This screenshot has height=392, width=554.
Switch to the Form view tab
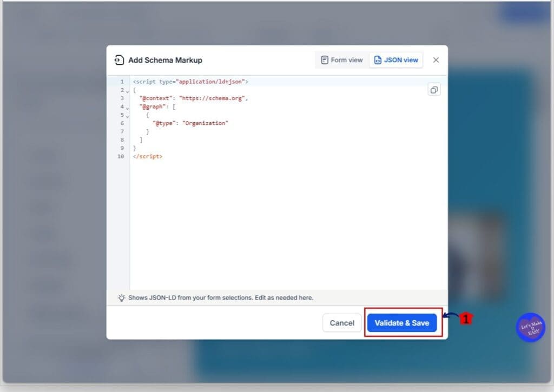[341, 60]
